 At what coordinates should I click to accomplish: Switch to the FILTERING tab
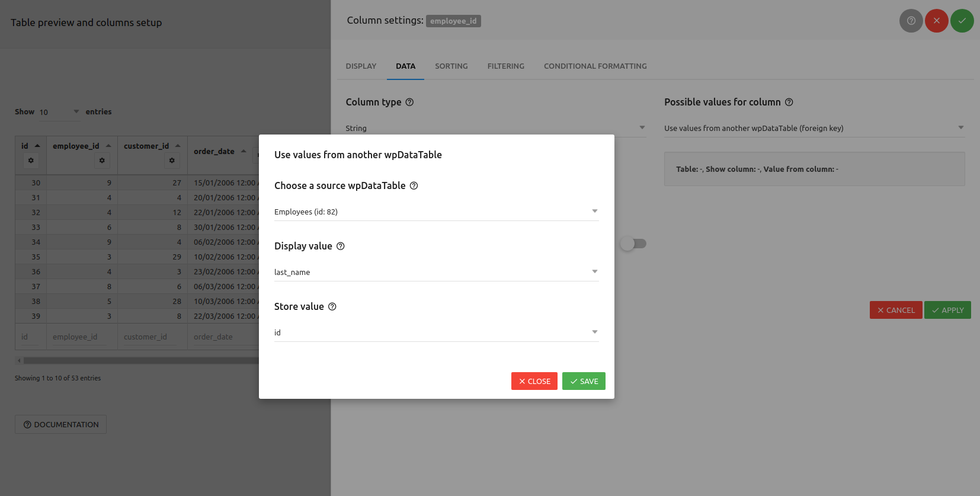[x=506, y=66]
